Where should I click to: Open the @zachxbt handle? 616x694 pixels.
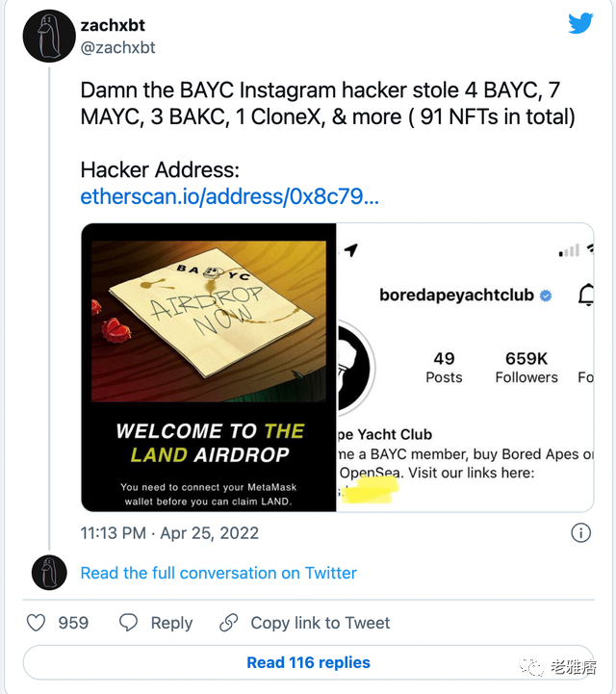tap(117, 47)
